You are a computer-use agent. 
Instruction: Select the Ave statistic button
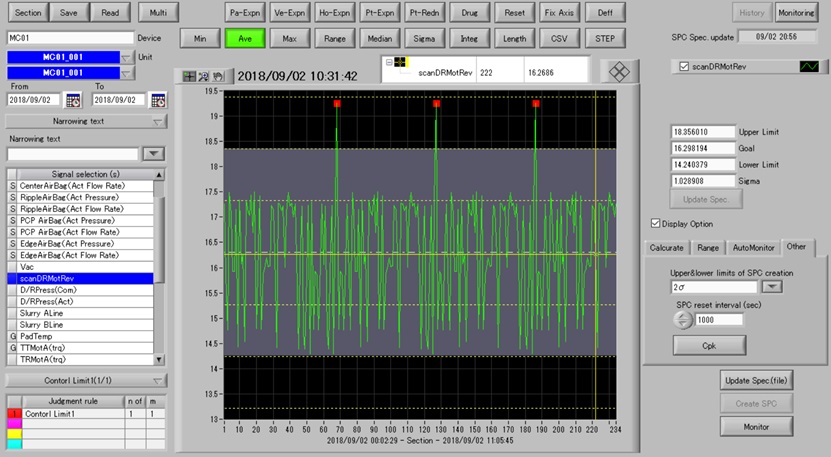[x=244, y=39]
